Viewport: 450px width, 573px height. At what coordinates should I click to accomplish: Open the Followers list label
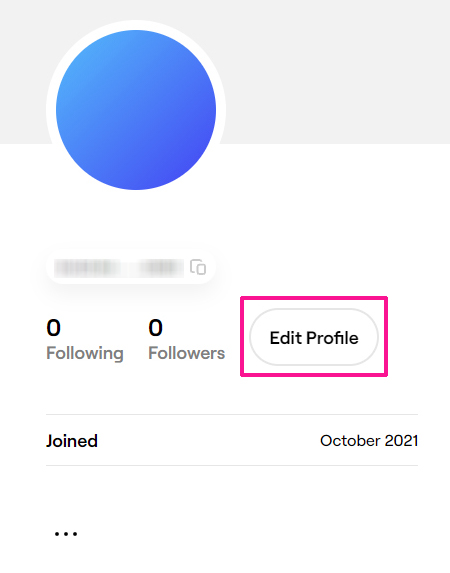click(x=186, y=353)
